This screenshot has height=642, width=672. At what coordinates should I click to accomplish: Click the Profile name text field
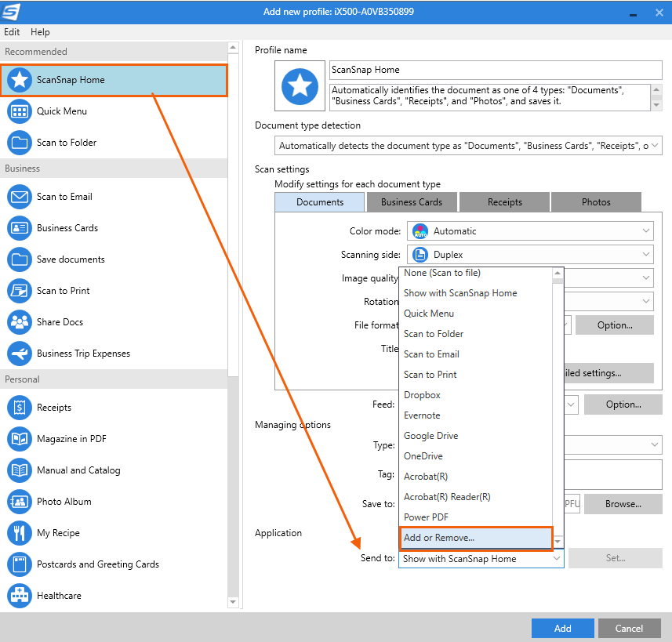coord(496,70)
